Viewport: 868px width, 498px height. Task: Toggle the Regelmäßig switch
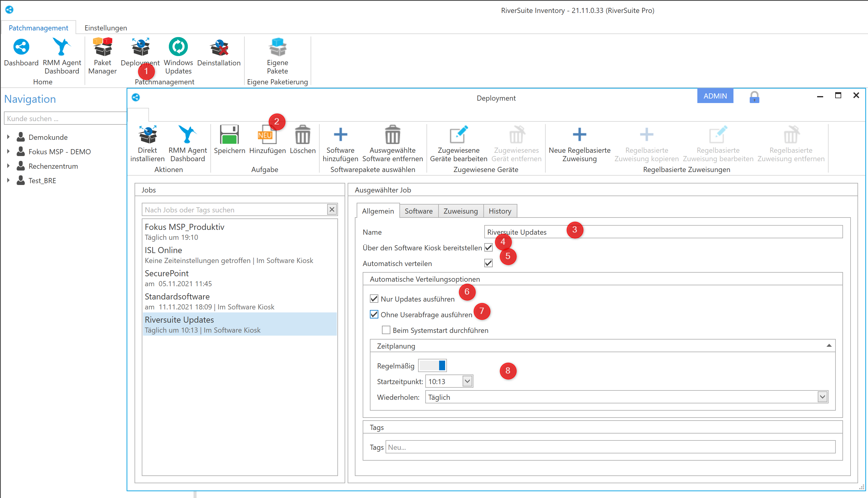pos(432,366)
